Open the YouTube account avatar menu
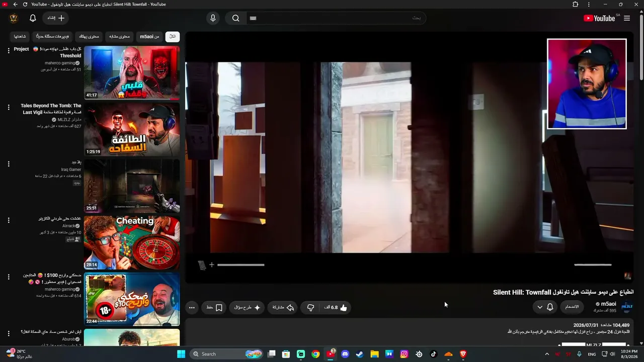Image resolution: width=644 pixels, height=362 pixels. coord(14,18)
